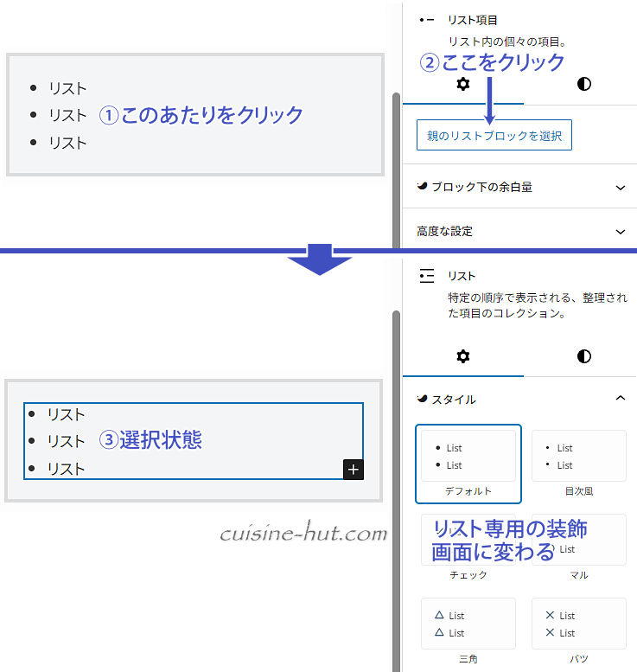The width and height of the screenshot is (637, 672).
Task: Open the settings gear tab in upper panel
Action: pyautogui.click(x=463, y=84)
